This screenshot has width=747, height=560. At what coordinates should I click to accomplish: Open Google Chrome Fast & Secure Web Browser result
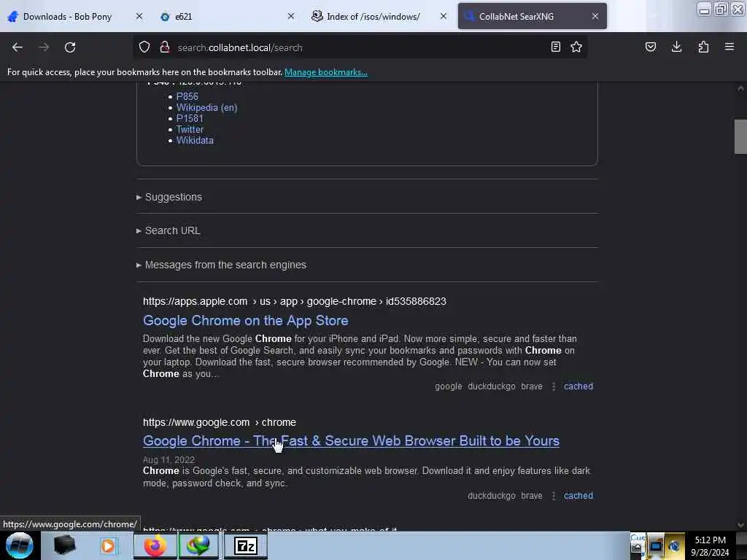(351, 441)
